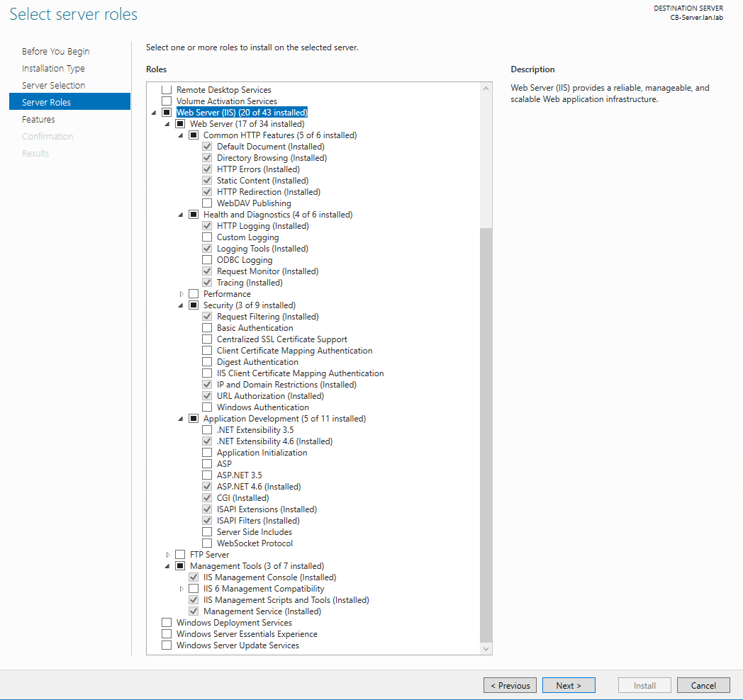This screenshot has width=743, height=700.
Task: Expand IIS 6 Management Compatibility node
Action: (181, 589)
